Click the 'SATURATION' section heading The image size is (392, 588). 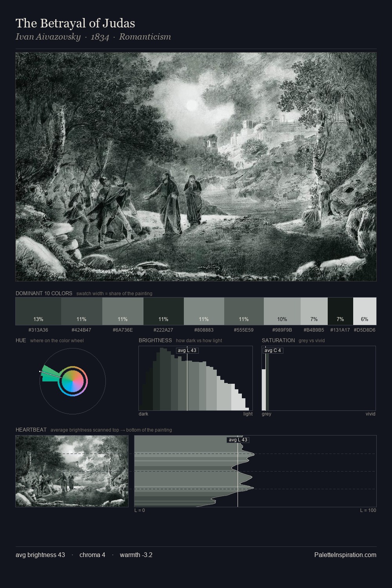278,340
